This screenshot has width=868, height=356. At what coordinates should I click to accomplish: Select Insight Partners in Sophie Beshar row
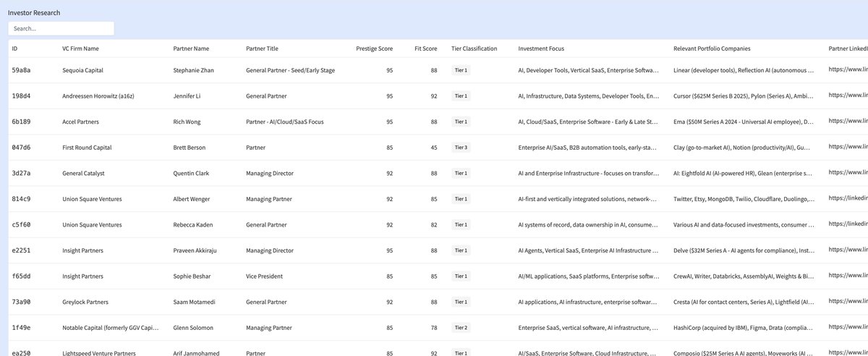pos(82,276)
